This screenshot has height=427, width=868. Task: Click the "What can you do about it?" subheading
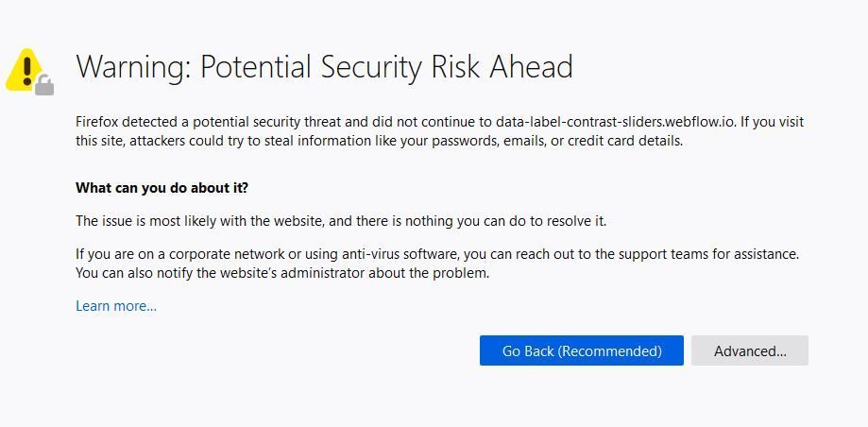(x=162, y=188)
